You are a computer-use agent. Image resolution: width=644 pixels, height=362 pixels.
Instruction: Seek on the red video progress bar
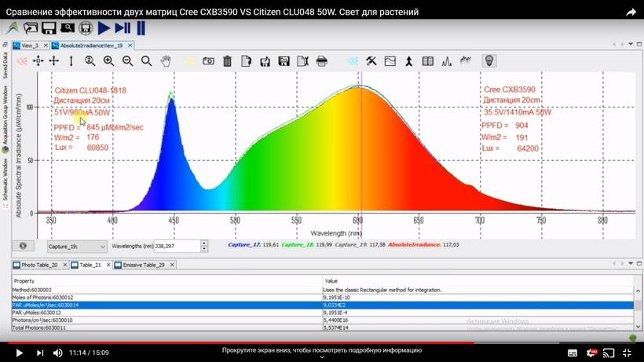pos(240,342)
